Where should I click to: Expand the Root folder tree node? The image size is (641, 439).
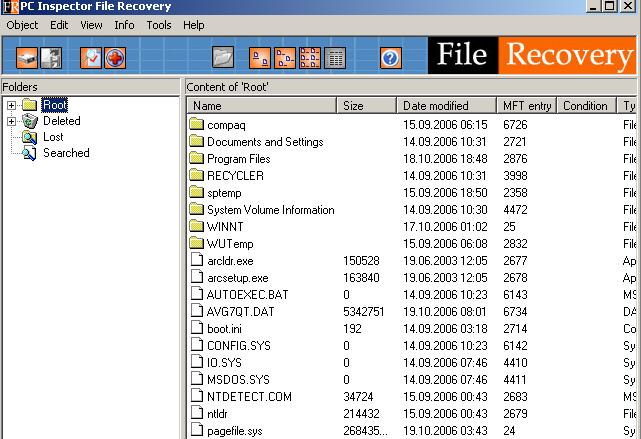coord(11,105)
